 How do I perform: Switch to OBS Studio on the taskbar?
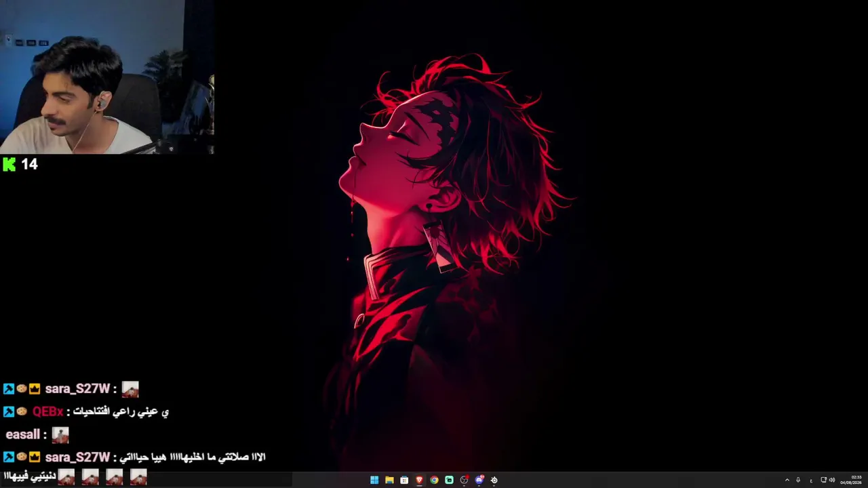tap(464, 480)
